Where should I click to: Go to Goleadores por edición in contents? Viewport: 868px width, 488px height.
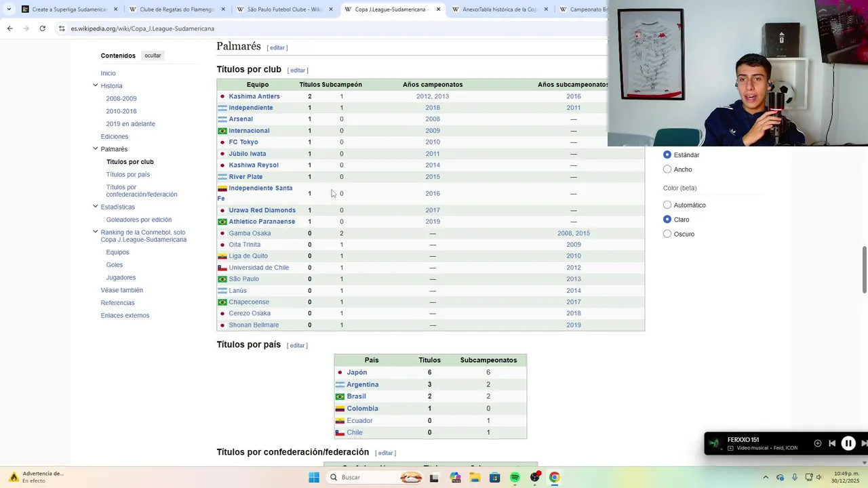click(x=138, y=220)
